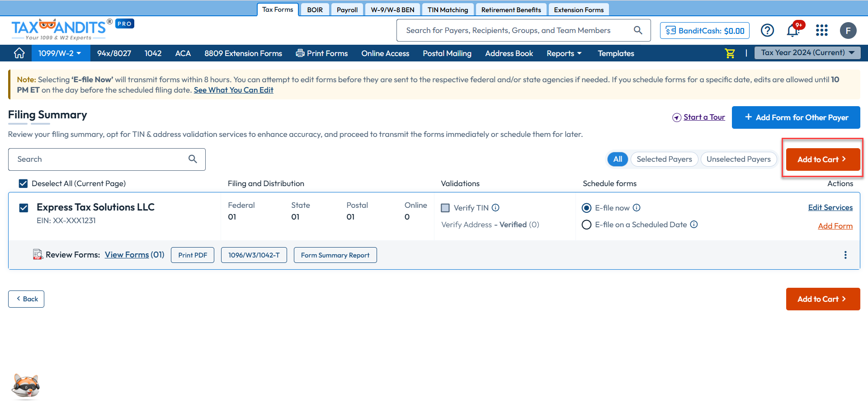Click Add Form for Other Payer
Image resolution: width=868 pixels, height=412 pixels.
(796, 117)
